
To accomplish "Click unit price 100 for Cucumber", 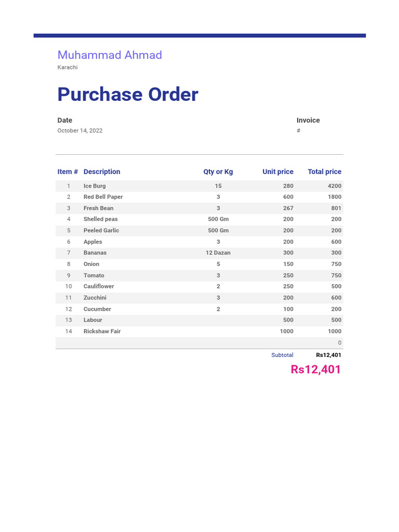I will click(288, 309).
